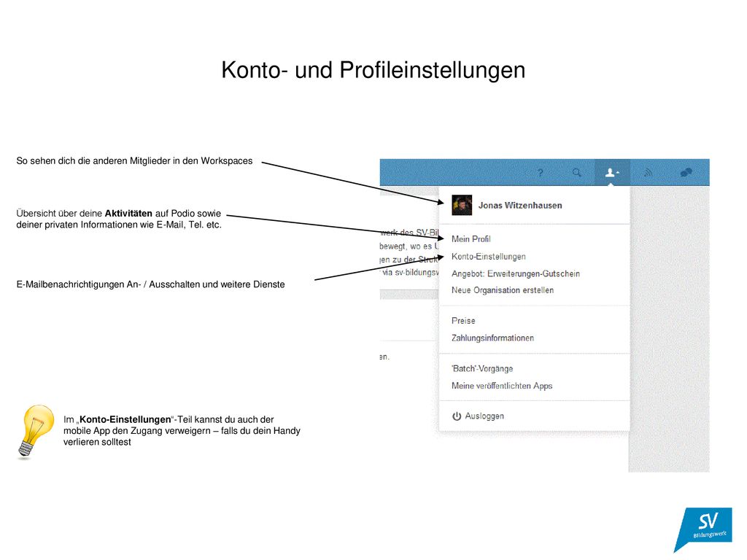Open Zahlungsinformationen
Screen dimensions: 747x560
pyautogui.click(x=492, y=338)
